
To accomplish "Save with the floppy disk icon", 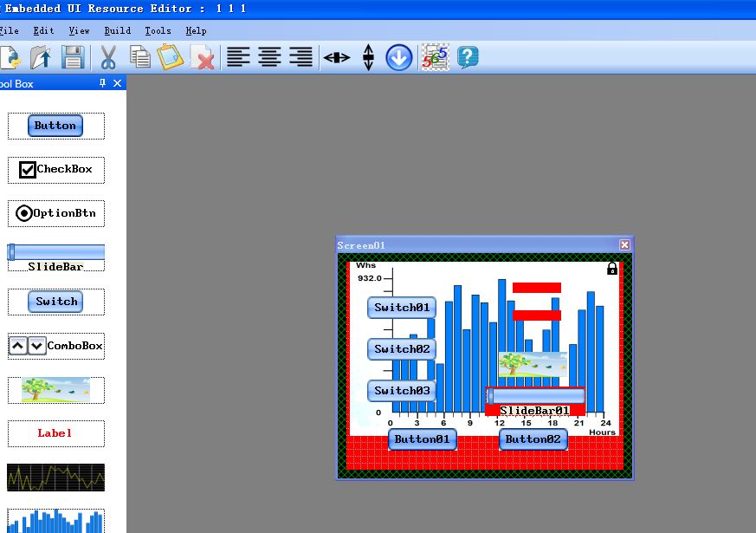I will coord(73,57).
